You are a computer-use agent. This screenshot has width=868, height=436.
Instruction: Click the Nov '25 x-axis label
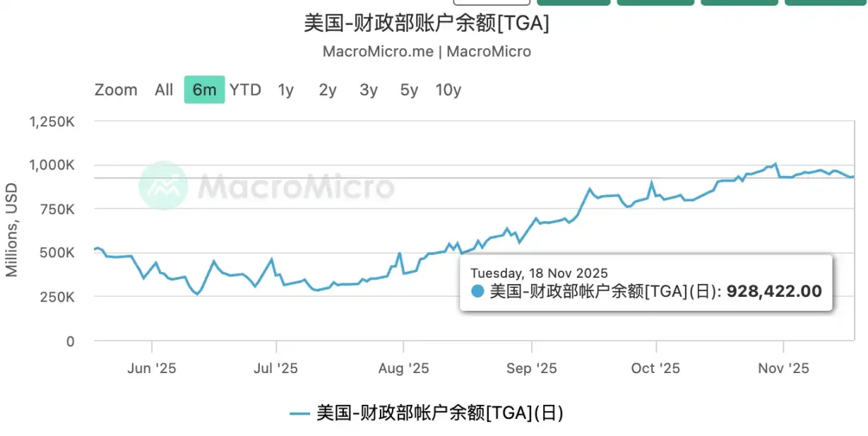[783, 368]
